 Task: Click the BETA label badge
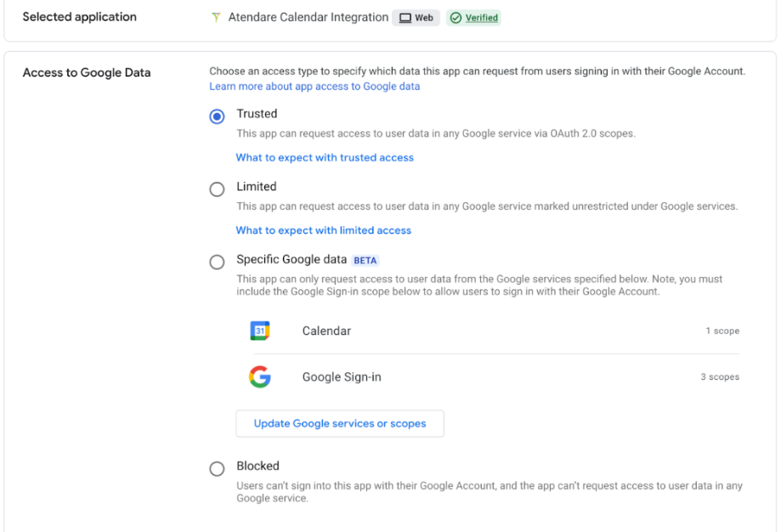[x=365, y=260]
